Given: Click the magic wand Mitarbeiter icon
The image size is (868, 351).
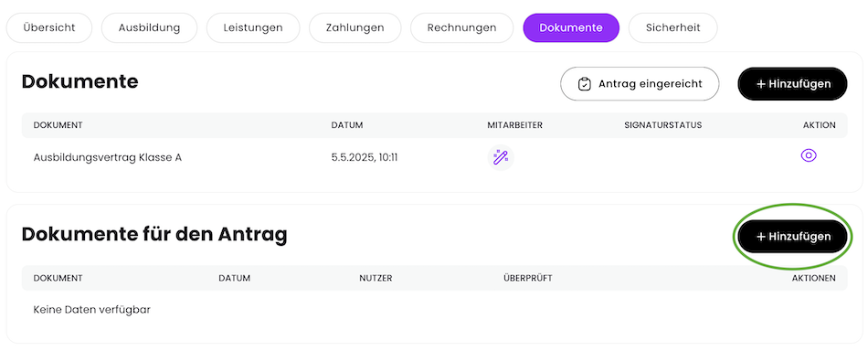Looking at the screenshot, I should [501, 157].
